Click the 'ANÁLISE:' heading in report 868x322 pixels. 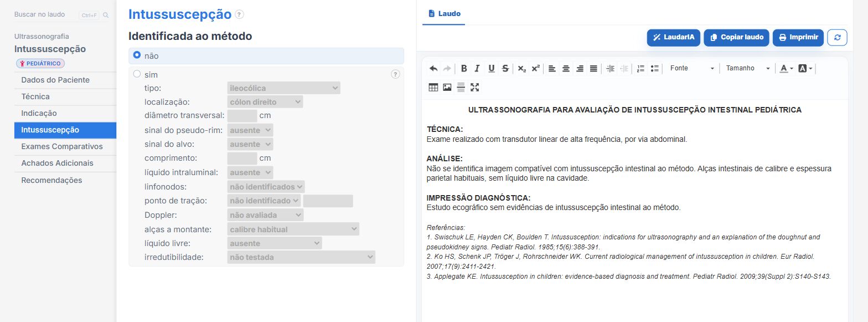click(x=445, y=159)
